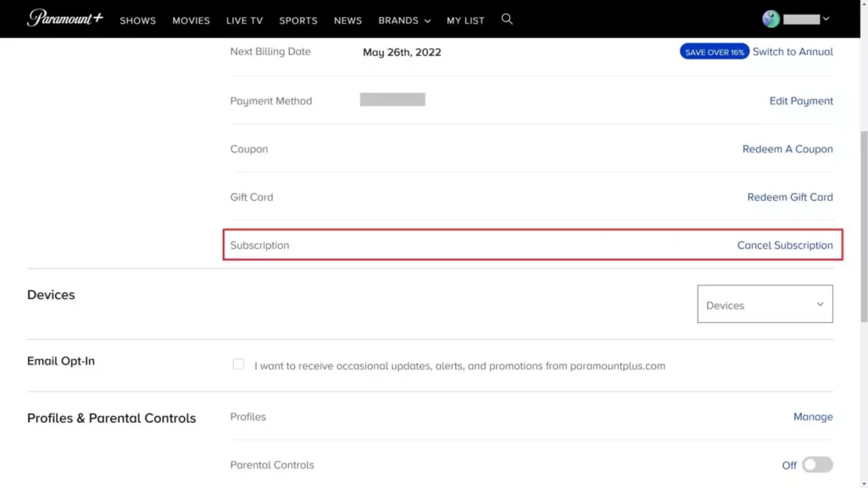
Task: Open the search magnifier icon
Action: [507, 19]
